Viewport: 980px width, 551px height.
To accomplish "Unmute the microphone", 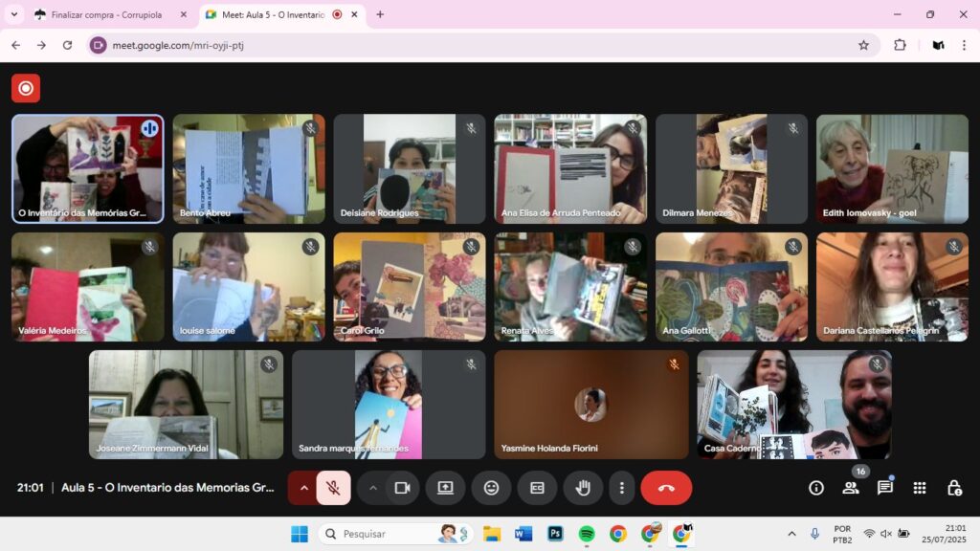I will tap(333, 488).
